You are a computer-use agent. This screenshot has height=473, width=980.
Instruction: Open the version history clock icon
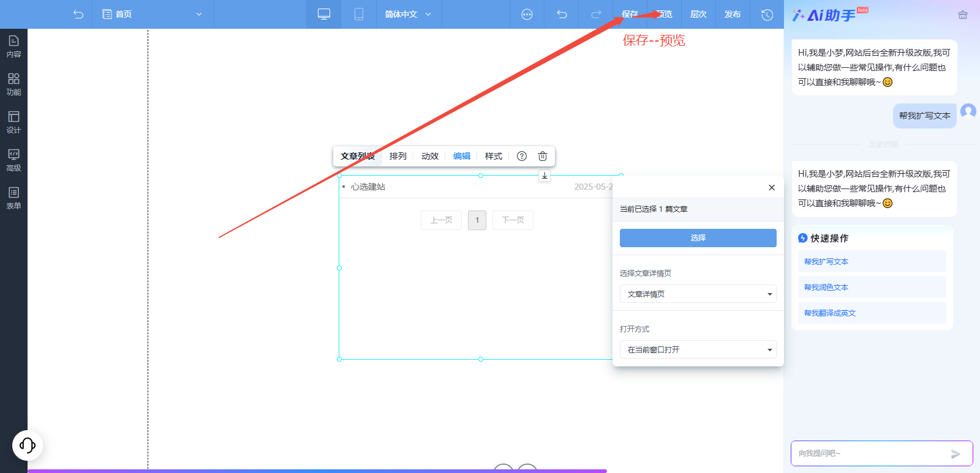(767, 15)
